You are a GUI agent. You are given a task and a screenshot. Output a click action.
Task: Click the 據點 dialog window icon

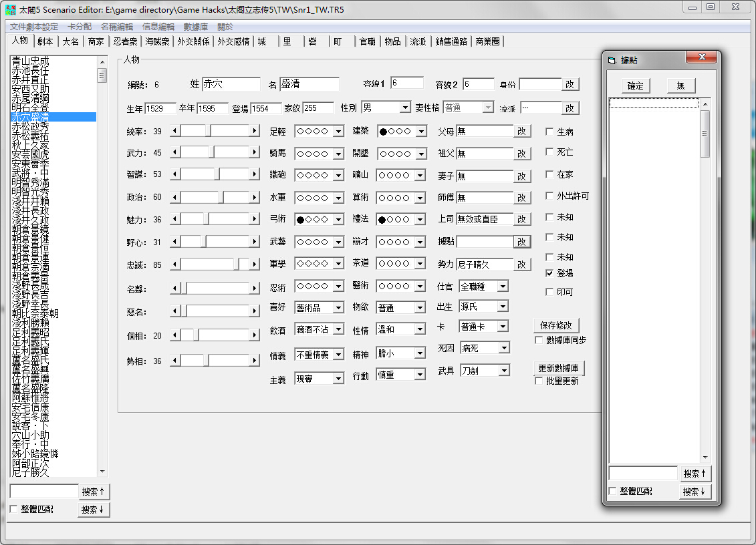coord(612,61)
